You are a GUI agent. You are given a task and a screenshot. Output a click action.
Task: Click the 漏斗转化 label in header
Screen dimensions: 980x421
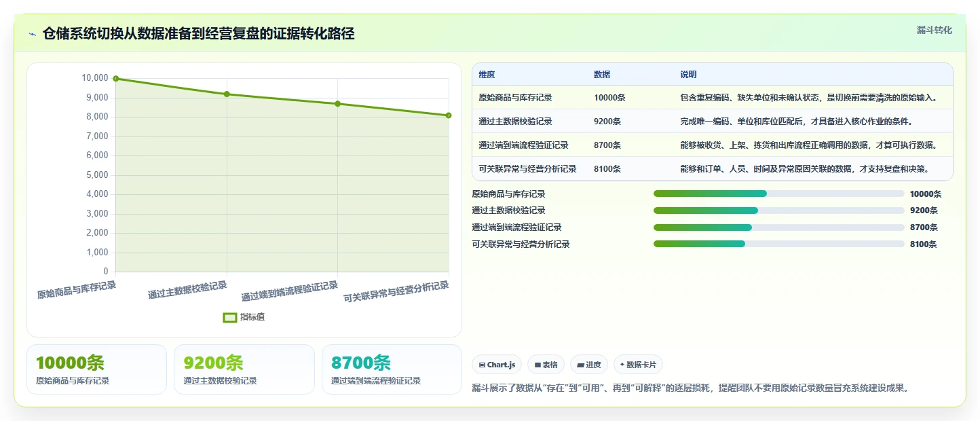pyautogui.click(x=934, y=31)
